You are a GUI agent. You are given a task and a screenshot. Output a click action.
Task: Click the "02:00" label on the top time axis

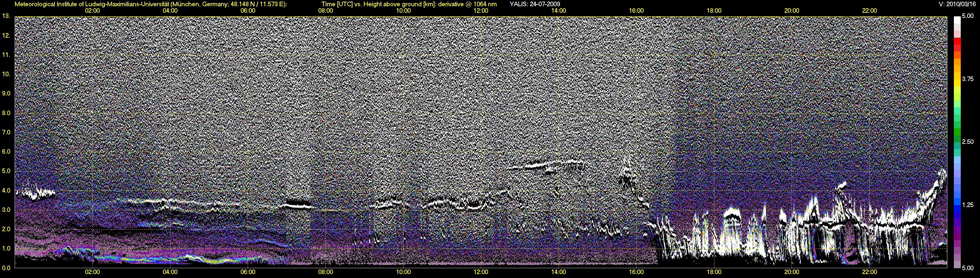[92, 11]
